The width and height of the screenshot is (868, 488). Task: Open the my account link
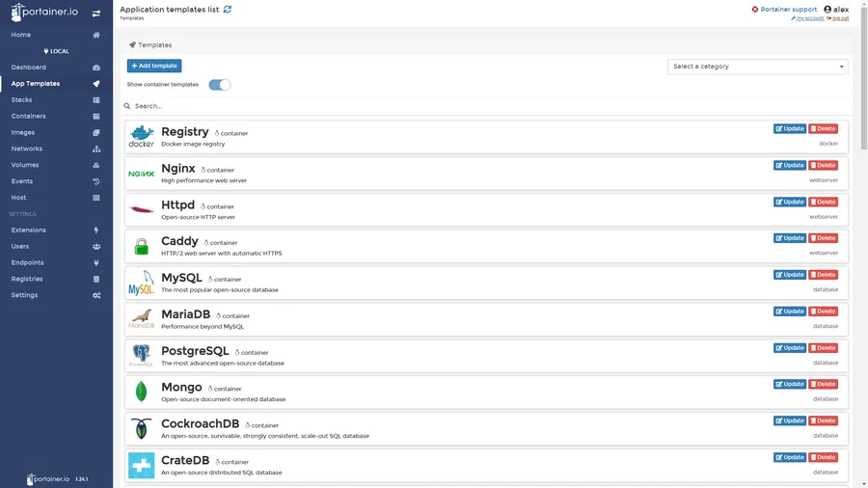click(807, 18)
